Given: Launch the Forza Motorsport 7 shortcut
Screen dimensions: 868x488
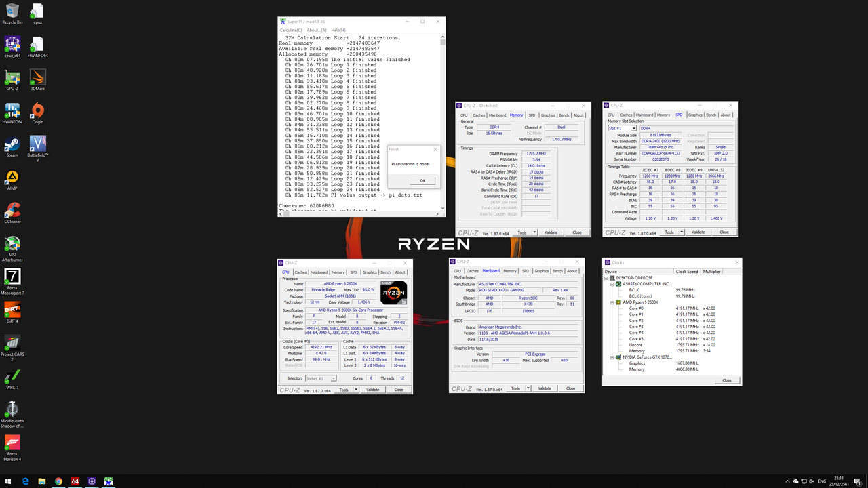Looking at the screenshot, I should coord(12,282).
